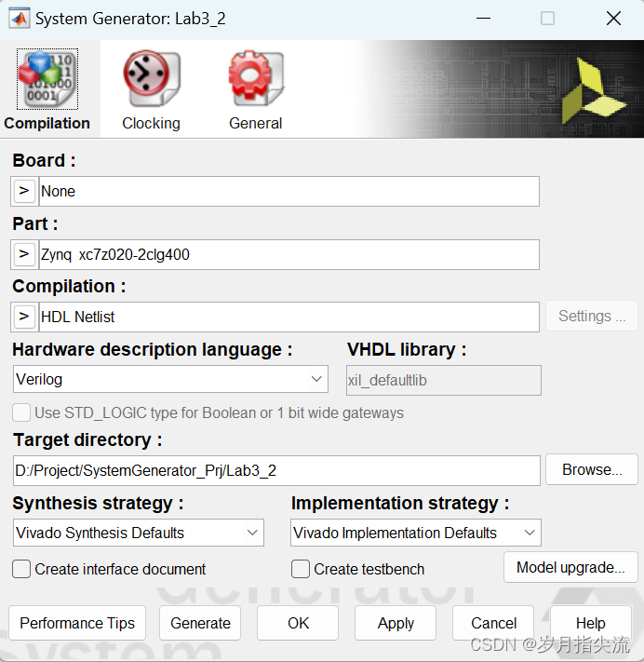Click the MATLAB logo in title bar
Image resolution: width=644 pixels, height=662 pixels.
tap(20, 19)
